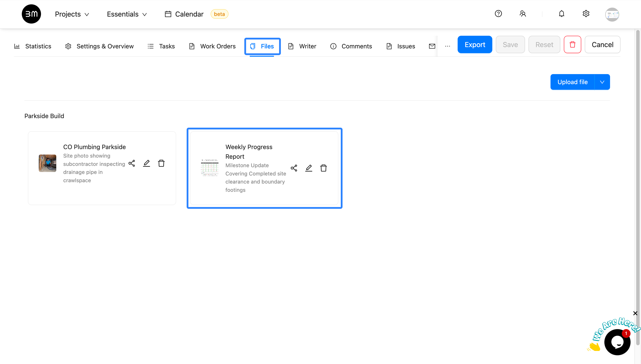
Task: Edit the CO Plumbing Parkside file
Action: click(147, 163)
